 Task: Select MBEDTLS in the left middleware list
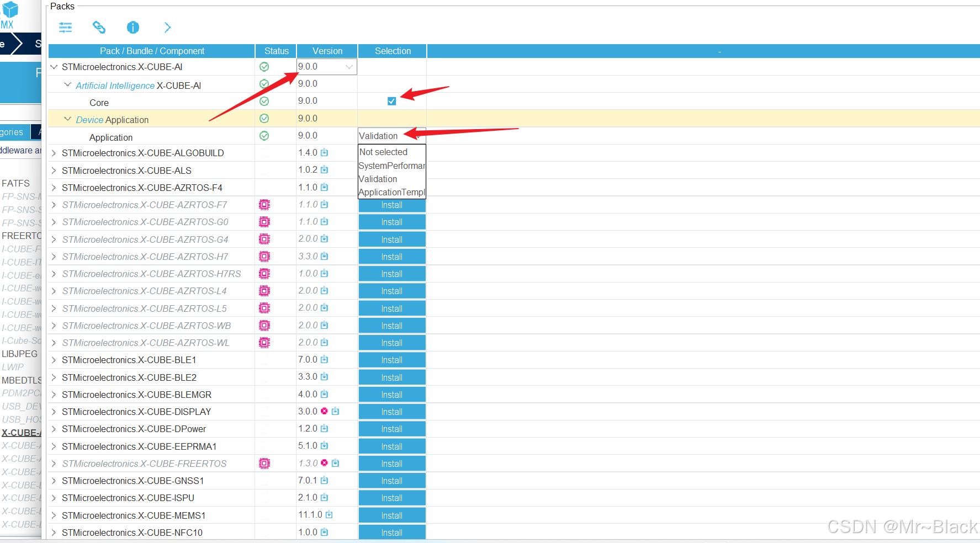point(22,380)
